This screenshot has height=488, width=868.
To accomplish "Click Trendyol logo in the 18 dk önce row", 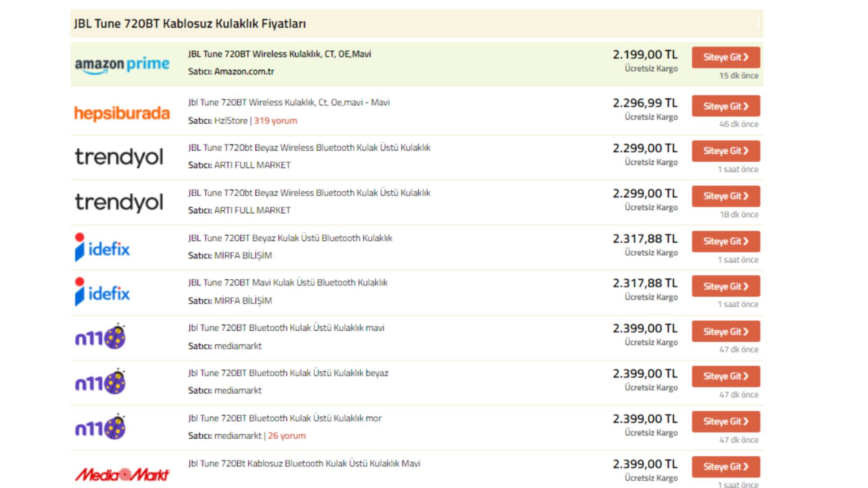I will 119,202.
